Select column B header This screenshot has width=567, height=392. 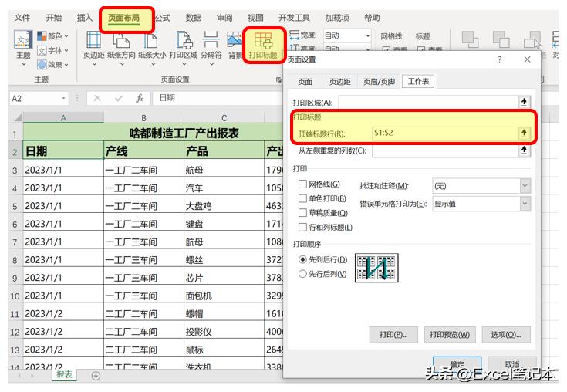pos(144,118)
